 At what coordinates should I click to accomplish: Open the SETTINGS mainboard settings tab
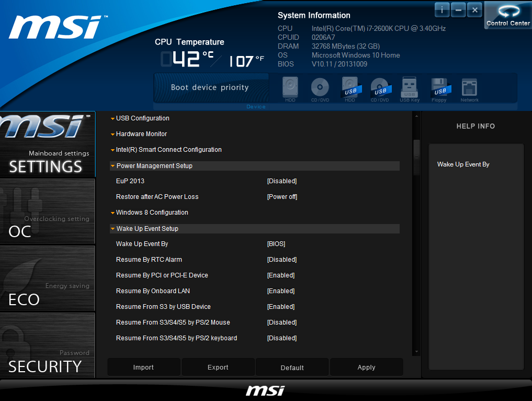pyautogui.click(x=48, y=144)
